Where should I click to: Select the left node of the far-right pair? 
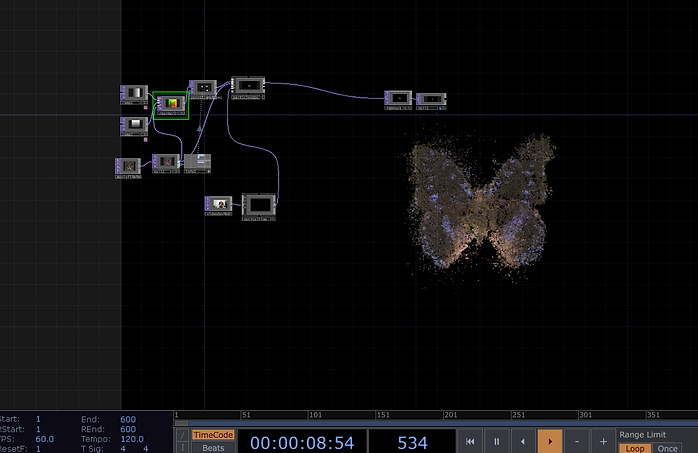[398, 100]
